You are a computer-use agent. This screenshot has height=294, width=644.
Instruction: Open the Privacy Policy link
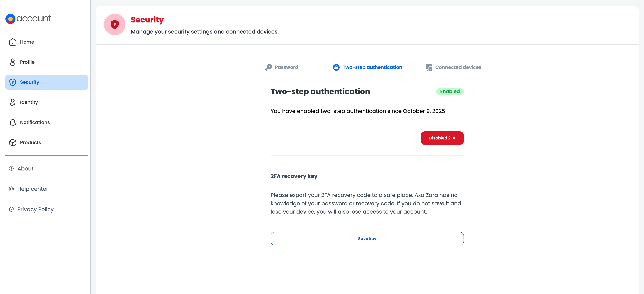pyautogui.click(x=35, y=209)
